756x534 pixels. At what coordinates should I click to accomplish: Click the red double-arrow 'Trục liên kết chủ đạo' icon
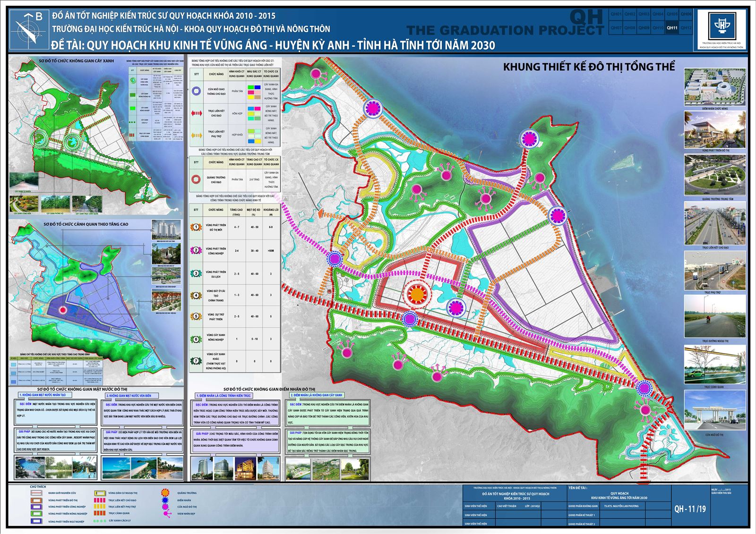click(197, 113)
